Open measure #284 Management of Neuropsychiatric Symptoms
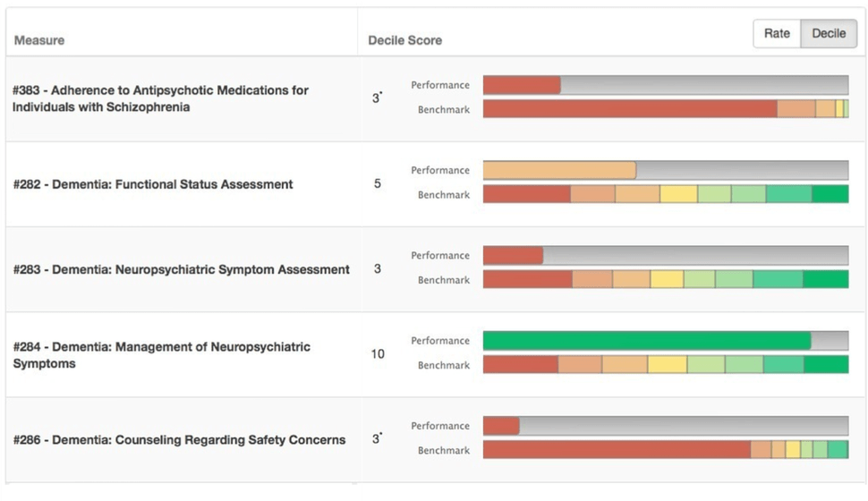The width and height of the screenshot is (868, 501). [161, 355]
